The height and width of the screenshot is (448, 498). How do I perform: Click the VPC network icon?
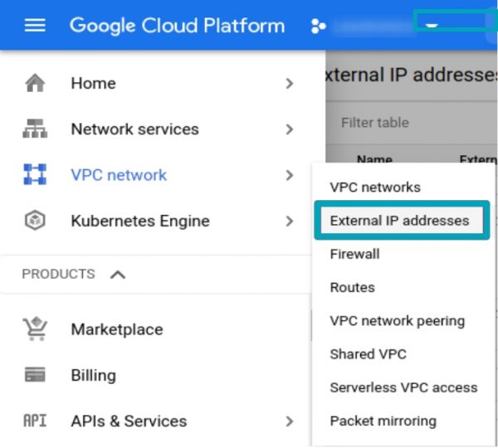[35, 175]
